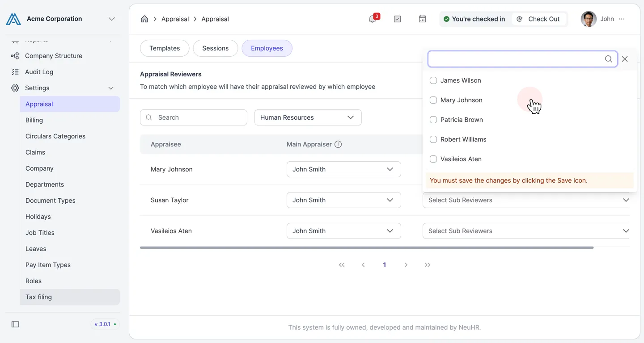
Task: Click the Settings gear icon in sidebar
Action: [x=15, y=88]
